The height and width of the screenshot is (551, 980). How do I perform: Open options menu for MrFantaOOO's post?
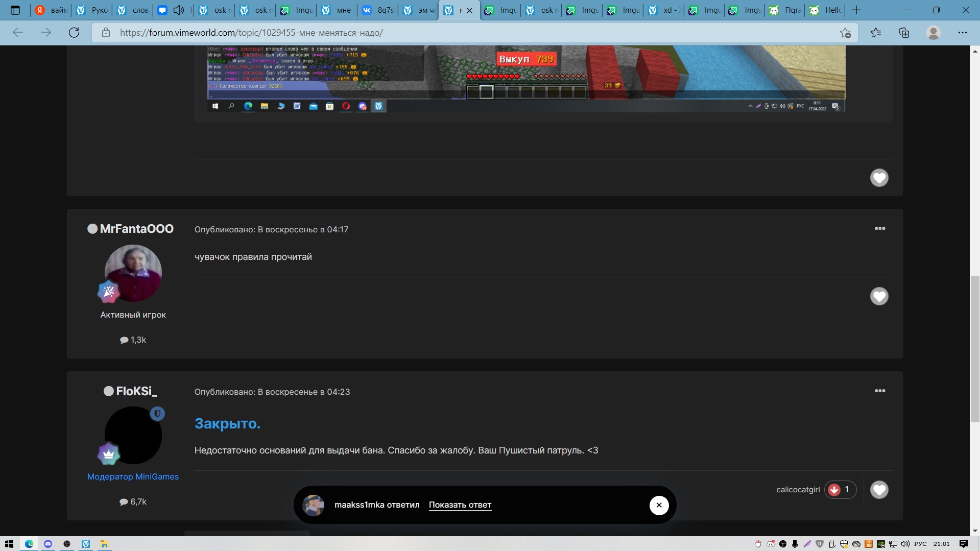[879, 228]
